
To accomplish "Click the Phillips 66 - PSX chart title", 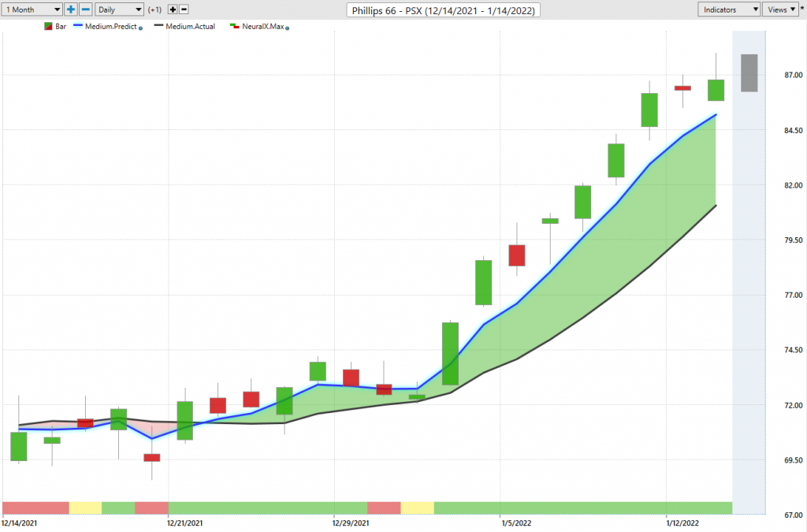I will pos(443,10).
